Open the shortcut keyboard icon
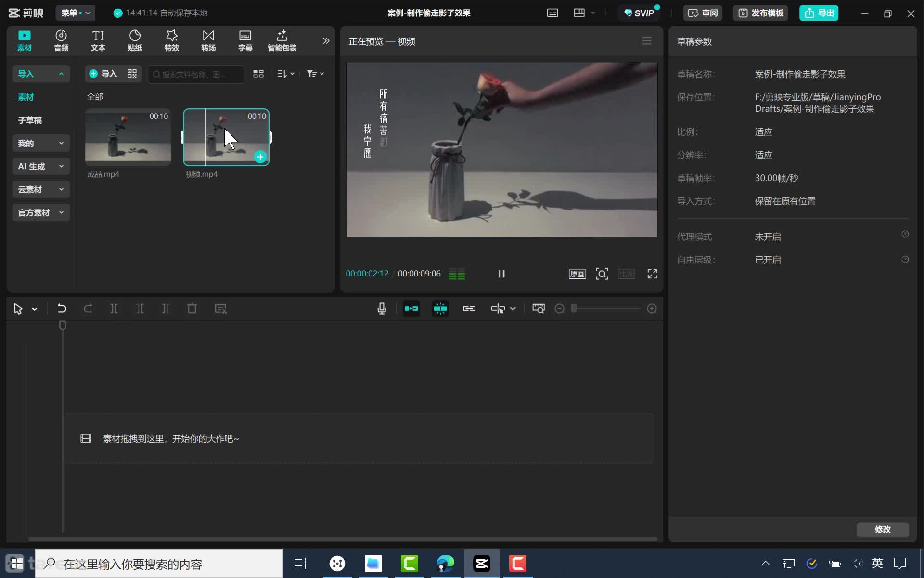924x578 pixels. click(x=552, y=13)
